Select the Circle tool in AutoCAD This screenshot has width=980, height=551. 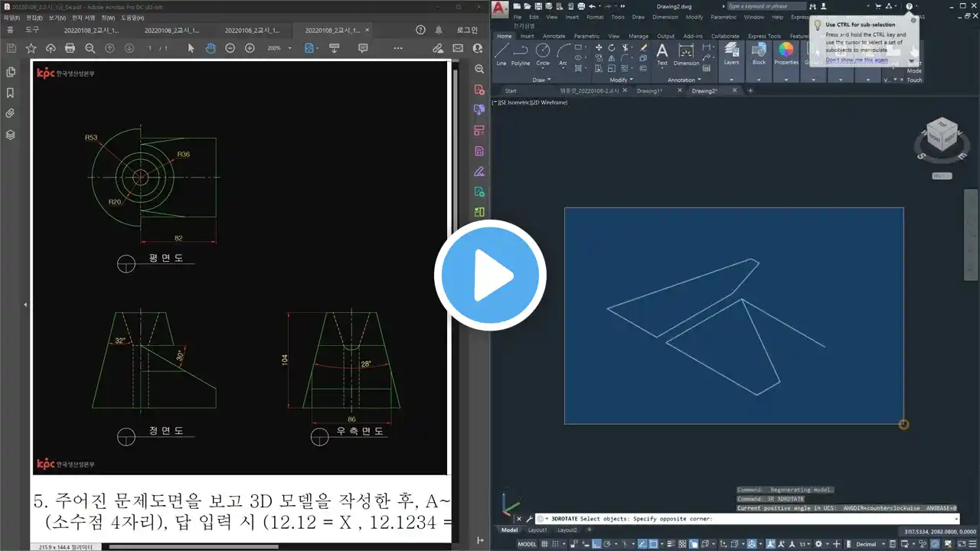pos(542,54)
